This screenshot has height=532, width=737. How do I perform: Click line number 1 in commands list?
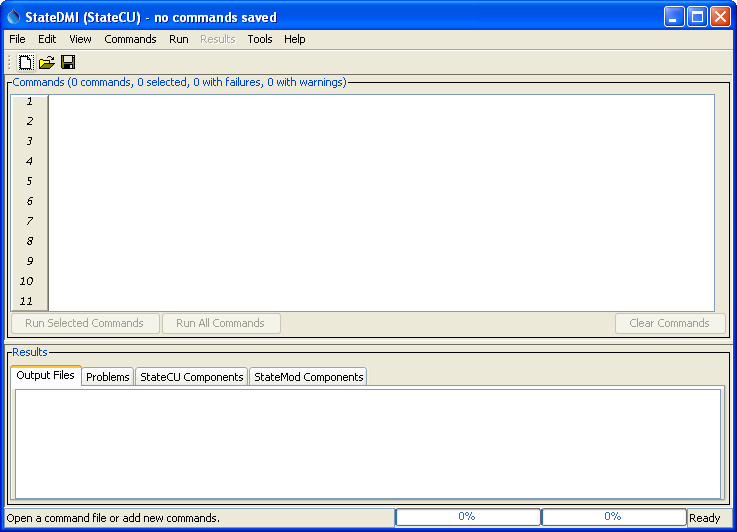[30, 102]
